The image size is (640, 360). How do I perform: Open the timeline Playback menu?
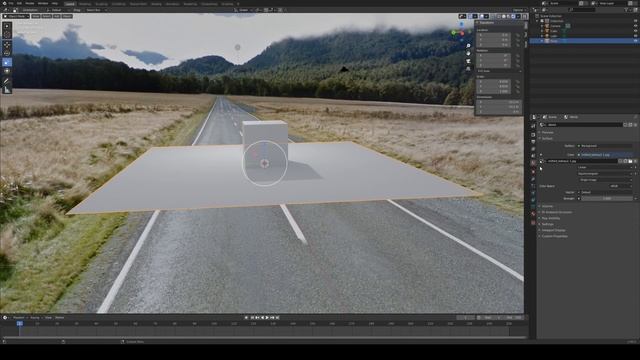19,318
